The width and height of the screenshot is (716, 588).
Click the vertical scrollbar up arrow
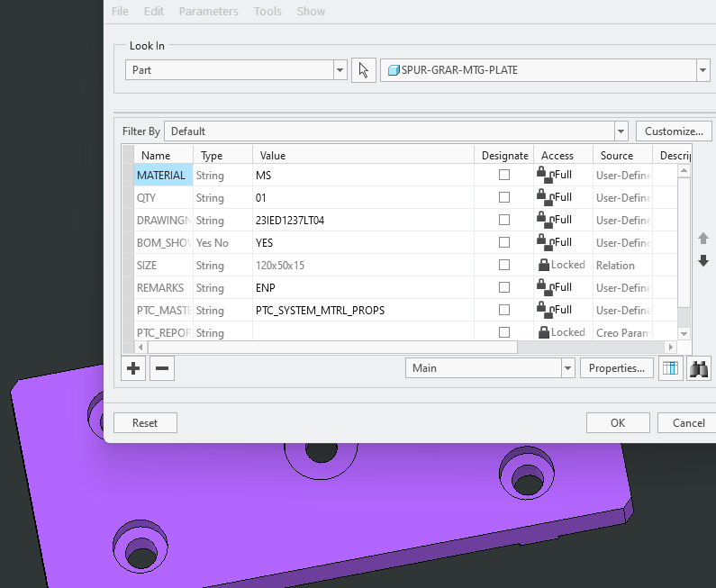click(x=684, y=171)
